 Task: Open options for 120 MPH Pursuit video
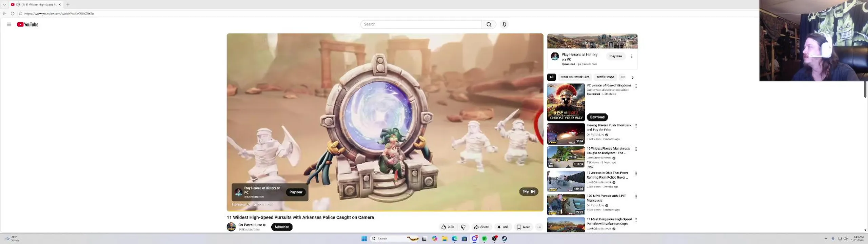pos(636,197)
